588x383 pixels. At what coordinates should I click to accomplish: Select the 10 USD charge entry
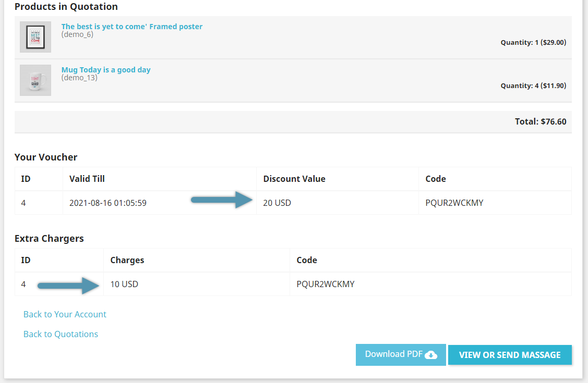click(x=123, y=284)
